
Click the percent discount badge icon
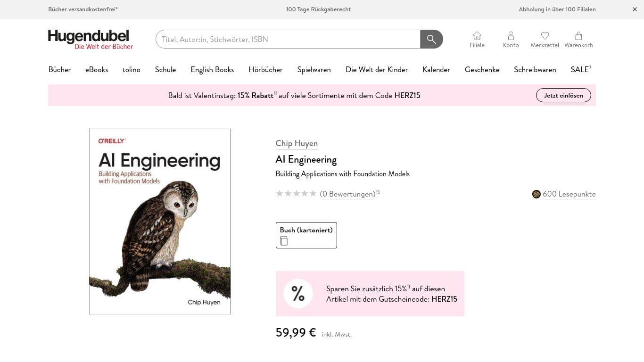pyautogui.click(x=298, y=293)
